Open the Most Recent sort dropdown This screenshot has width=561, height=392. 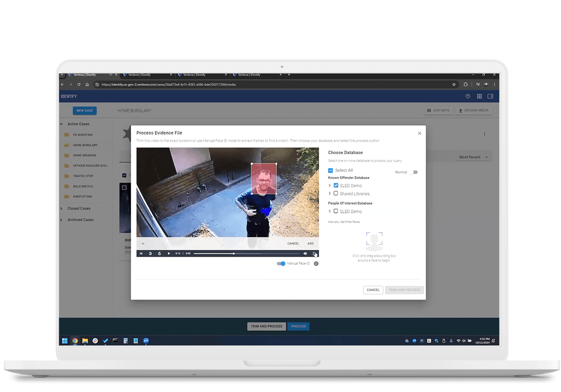coord(473,157)
